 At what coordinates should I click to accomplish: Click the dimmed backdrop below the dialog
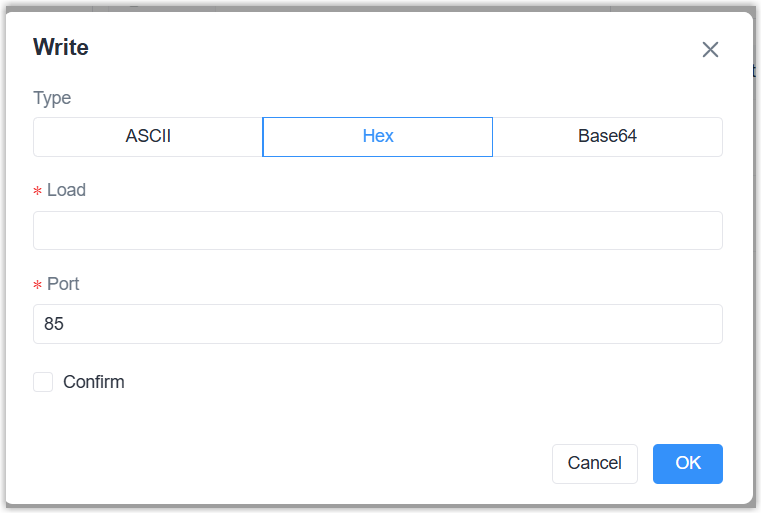(380, 509)
